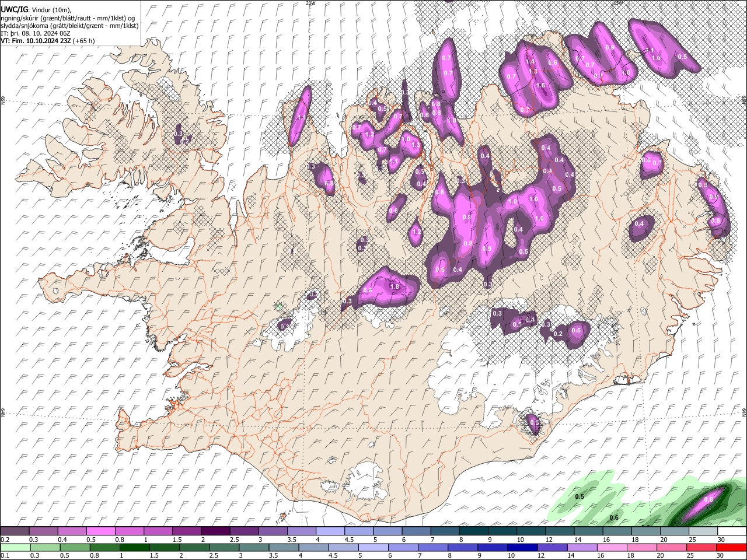The height and width of the screenshot is (560, 747).
Task: Pick the pink 0.5 swatch in snow legend row
Action: point(100,531)
